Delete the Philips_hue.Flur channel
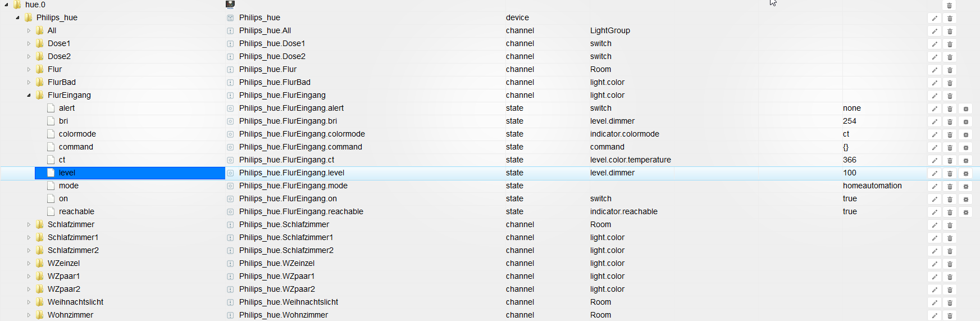Screen dimensions: 980x321 pos(950,70)
